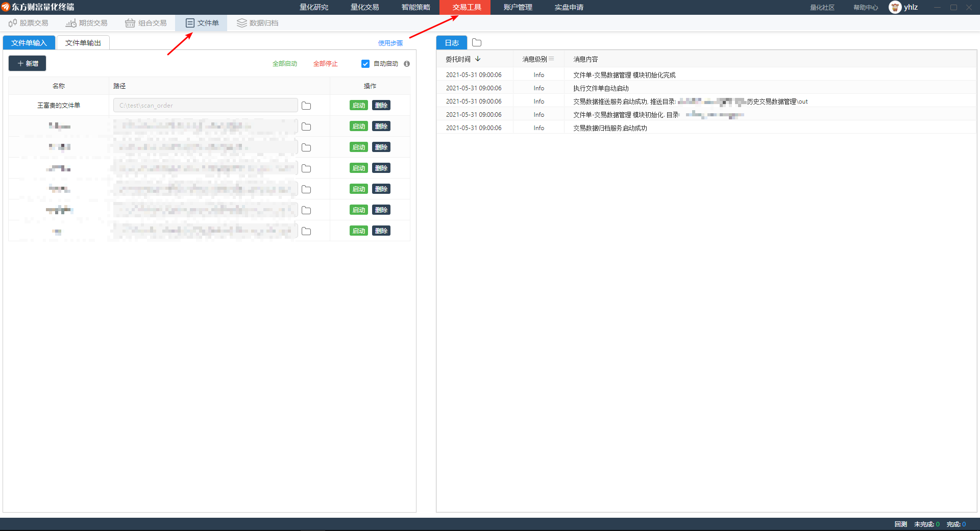Click the 新增 button
980x531 pixels.
(x=28, y=63)
